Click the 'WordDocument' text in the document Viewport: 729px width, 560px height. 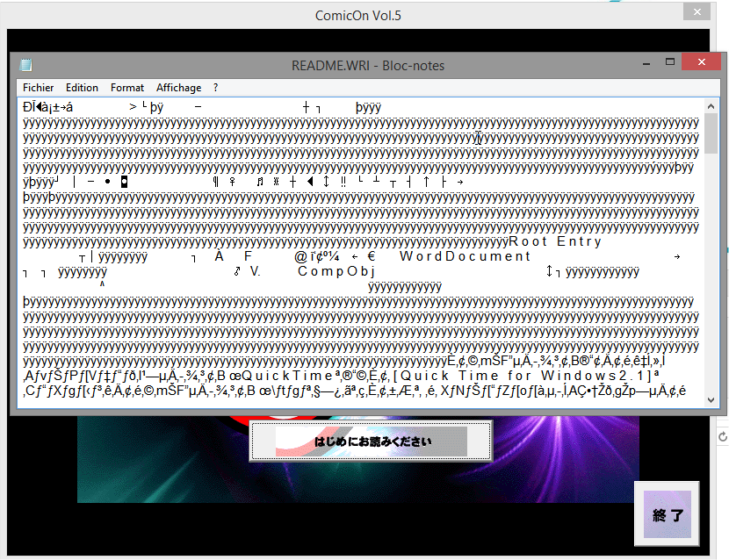[465, 256]
